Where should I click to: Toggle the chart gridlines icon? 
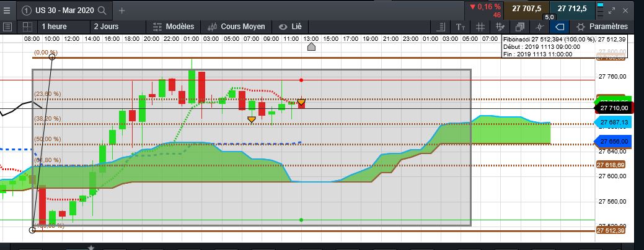[480, 27]
